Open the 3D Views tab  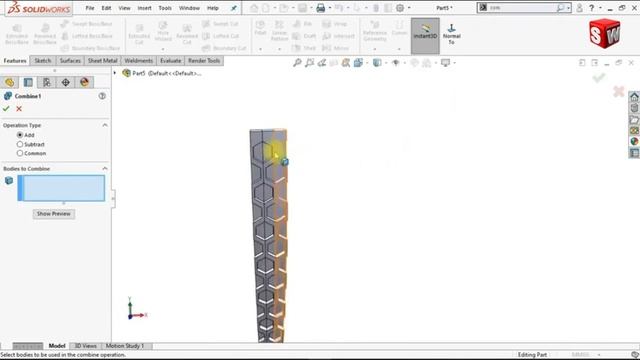point(85,346)
